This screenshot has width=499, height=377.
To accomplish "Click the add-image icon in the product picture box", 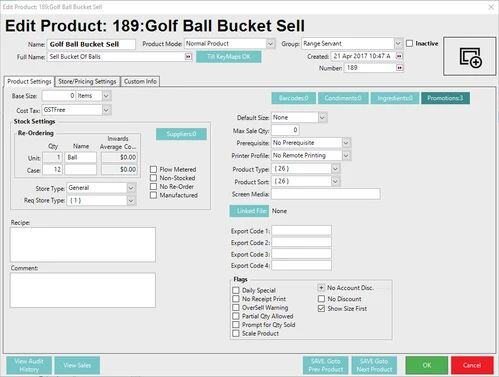I will pyautogui.click(x=470, y=57).
